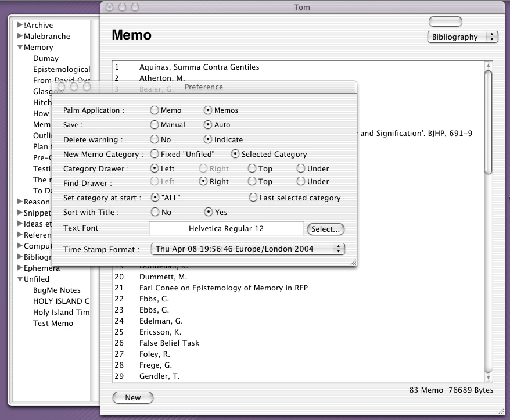Collapse the Memory category
The width and height of the screenshot is (510, 420).
[x=20, y=48]
